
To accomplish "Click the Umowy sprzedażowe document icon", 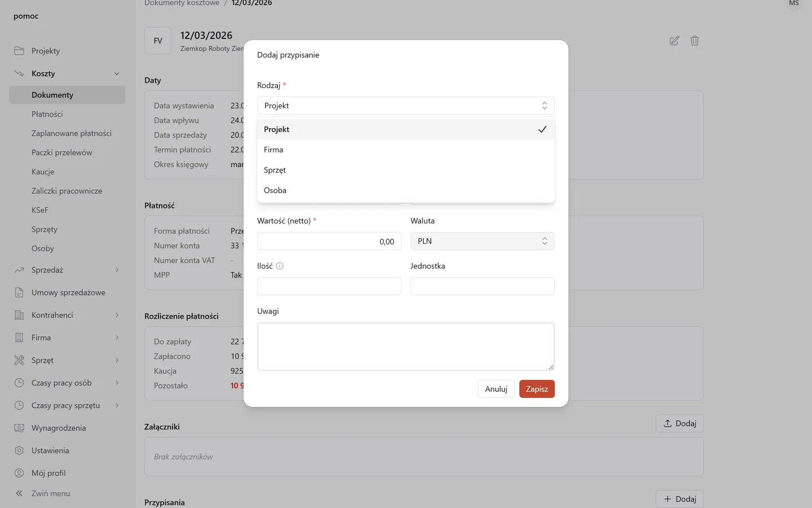I will coord(19,292).
